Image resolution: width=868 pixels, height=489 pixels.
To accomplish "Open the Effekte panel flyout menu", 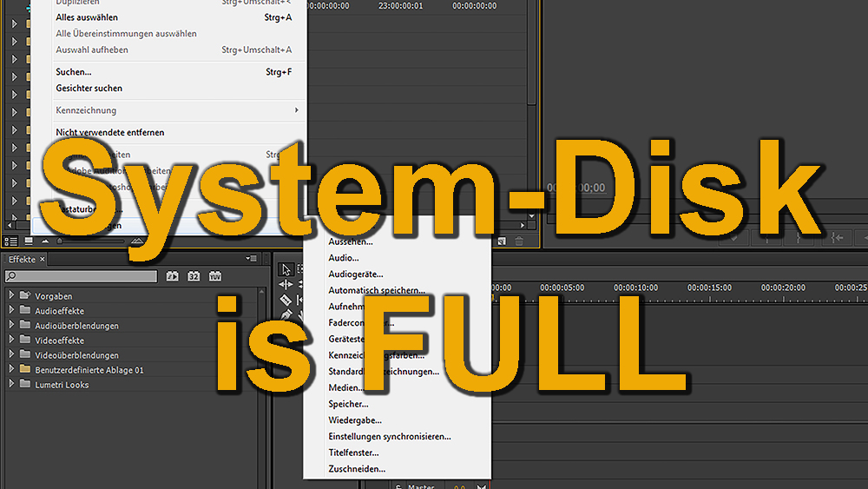I will (x=252, y=259).
